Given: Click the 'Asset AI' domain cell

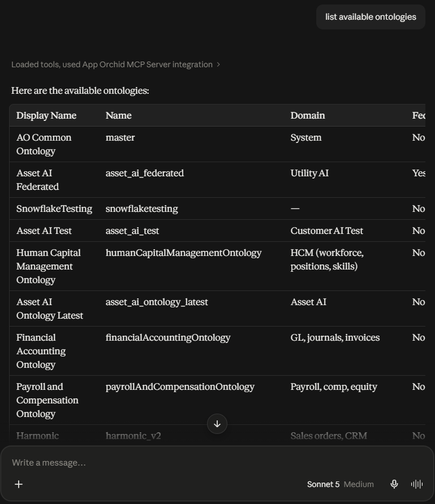Looking at the screenshot, I should point(308,302).
